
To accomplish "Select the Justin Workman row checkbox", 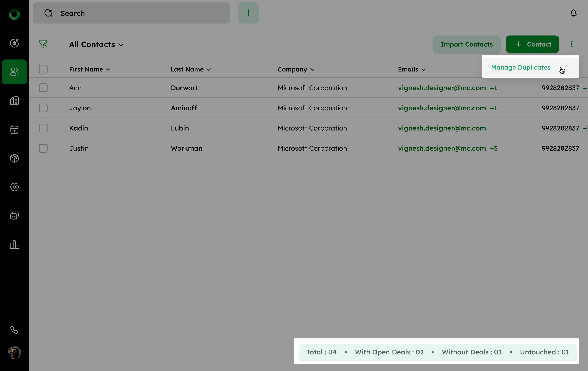I will pyautogui.click(x=43, y=148).
